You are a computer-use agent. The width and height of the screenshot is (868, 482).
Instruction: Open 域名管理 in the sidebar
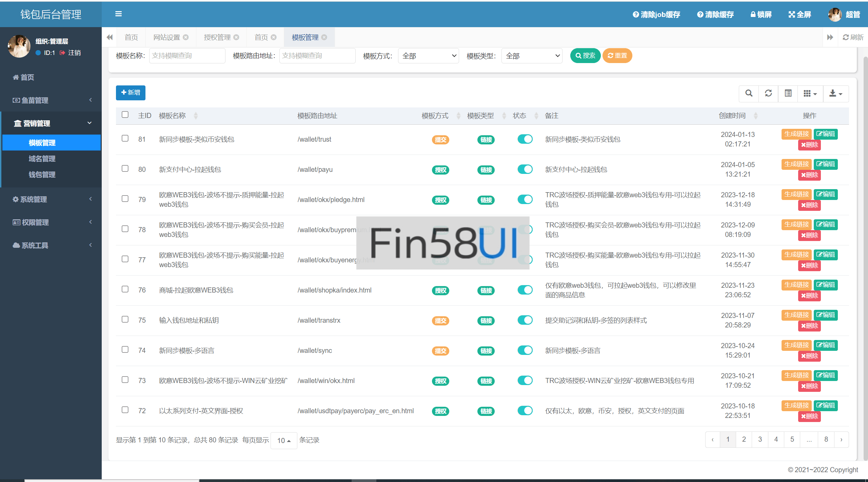click(x=42, y=159)
